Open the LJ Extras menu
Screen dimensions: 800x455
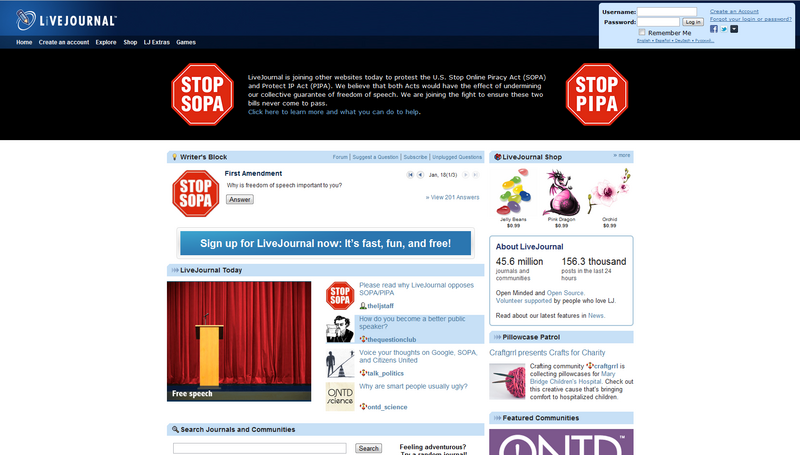coord(157,43)
